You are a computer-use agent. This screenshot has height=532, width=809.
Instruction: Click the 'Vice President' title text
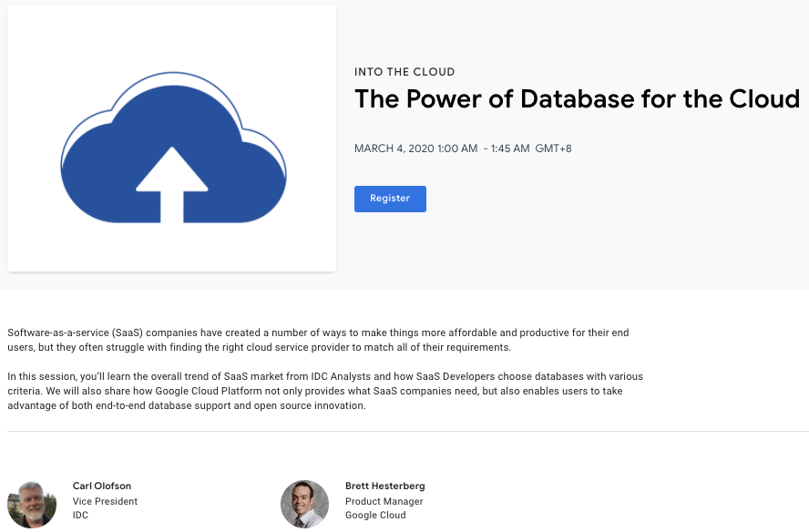click(105, 502)
